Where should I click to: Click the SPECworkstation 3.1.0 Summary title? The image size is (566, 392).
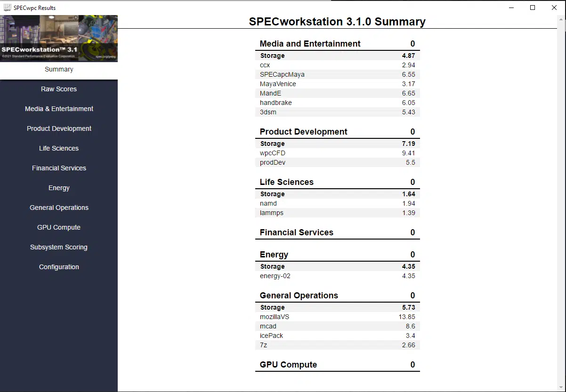tap(337, 22)
